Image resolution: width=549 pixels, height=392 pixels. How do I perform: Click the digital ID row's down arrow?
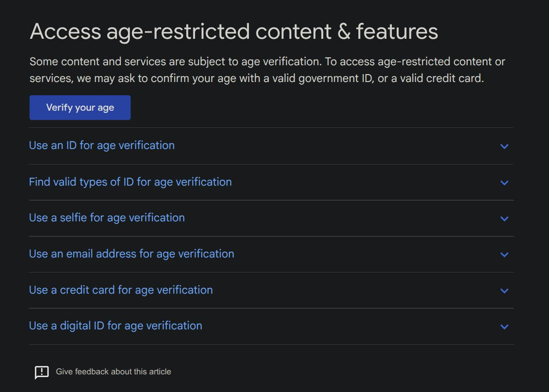(x=504, y=327)
